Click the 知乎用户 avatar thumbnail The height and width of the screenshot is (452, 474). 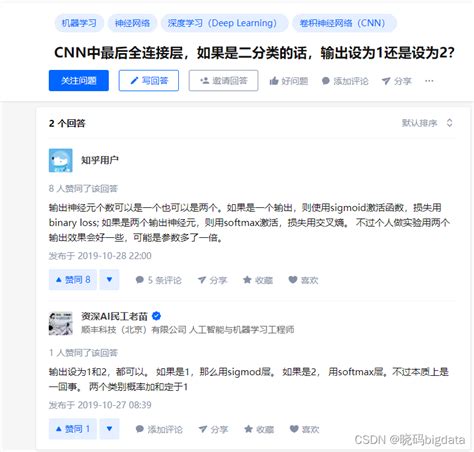pyautogui.click(x=60, y=160)
